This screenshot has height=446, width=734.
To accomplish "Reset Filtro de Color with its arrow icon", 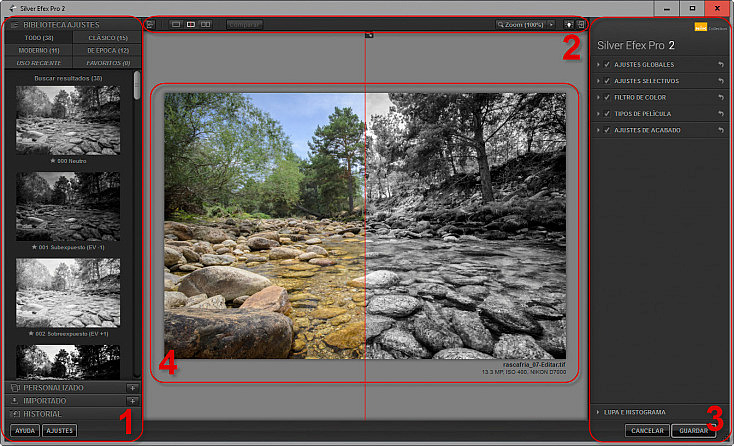I will [x=721, y=97].
